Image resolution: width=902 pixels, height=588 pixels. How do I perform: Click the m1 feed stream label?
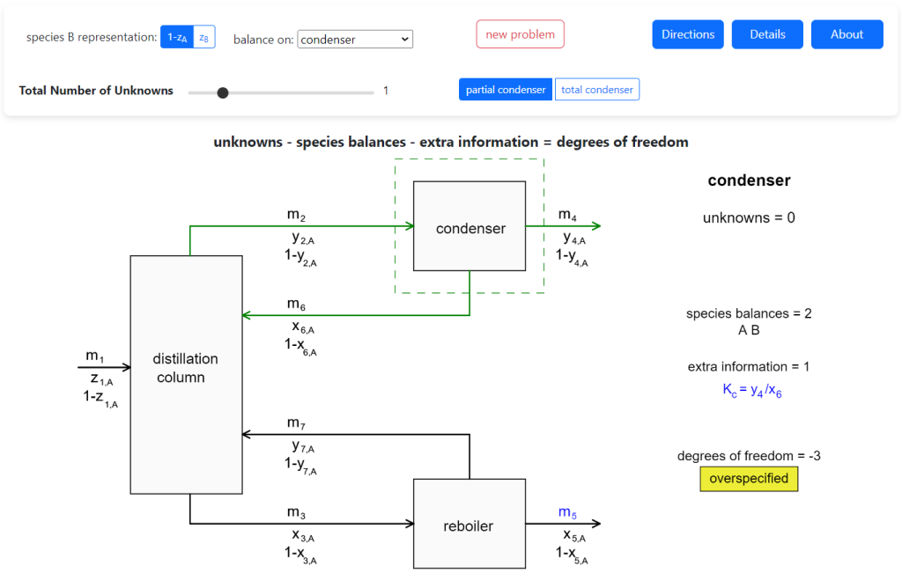point(95,356)
